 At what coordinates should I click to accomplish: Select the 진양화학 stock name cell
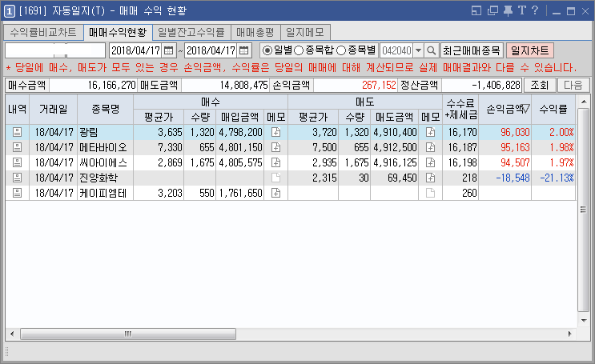coord(105,178)
